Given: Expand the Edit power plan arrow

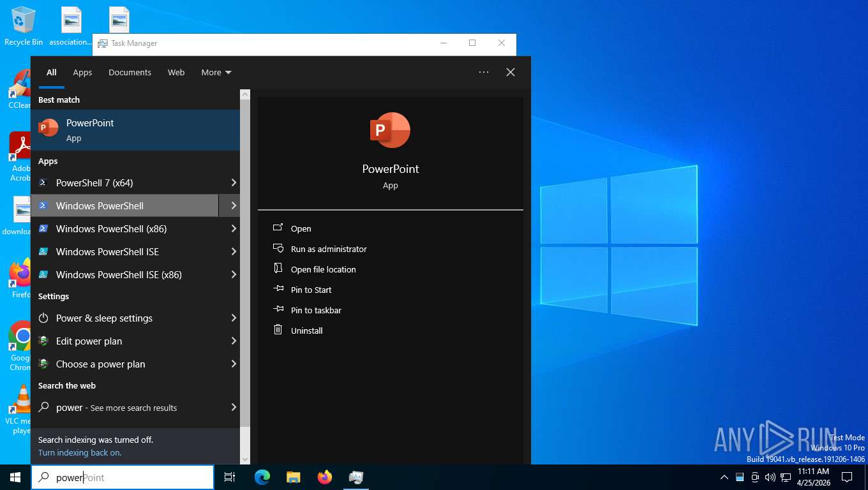Looking at the screenshot, I should click(234, 341).
